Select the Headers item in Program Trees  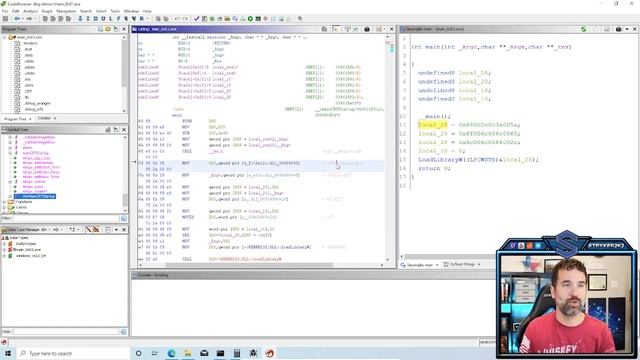click(30, 43)
